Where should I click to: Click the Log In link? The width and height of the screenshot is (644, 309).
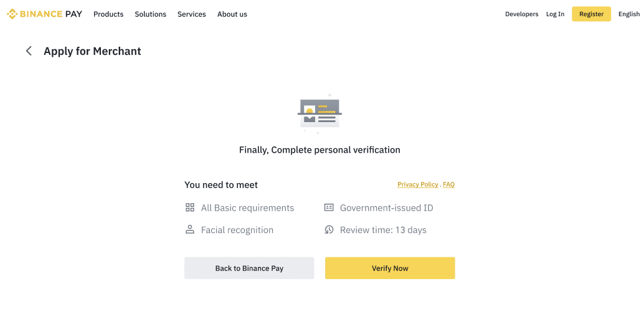click(556, 14)
